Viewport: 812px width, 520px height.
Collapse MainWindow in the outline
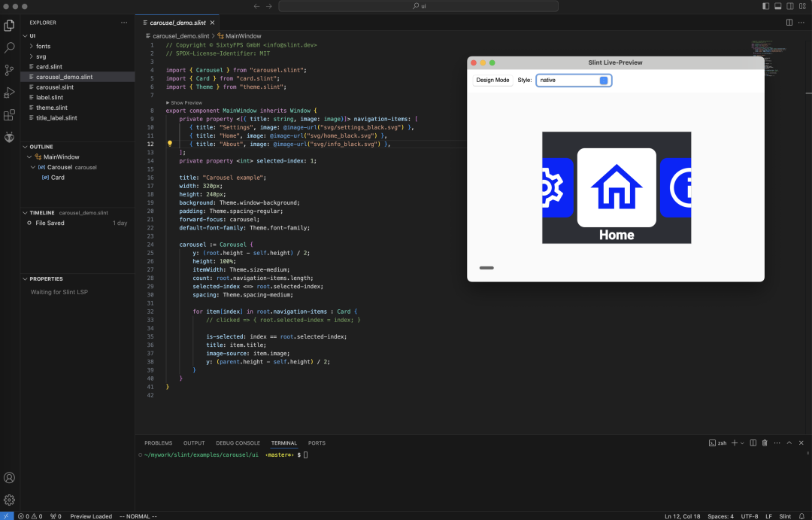pos(29,157)
